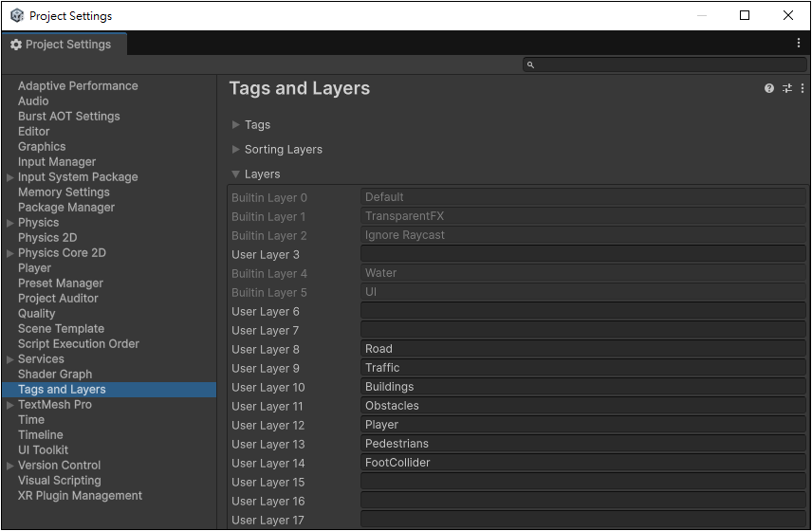Open Scene Template settings

click(61, 329)
